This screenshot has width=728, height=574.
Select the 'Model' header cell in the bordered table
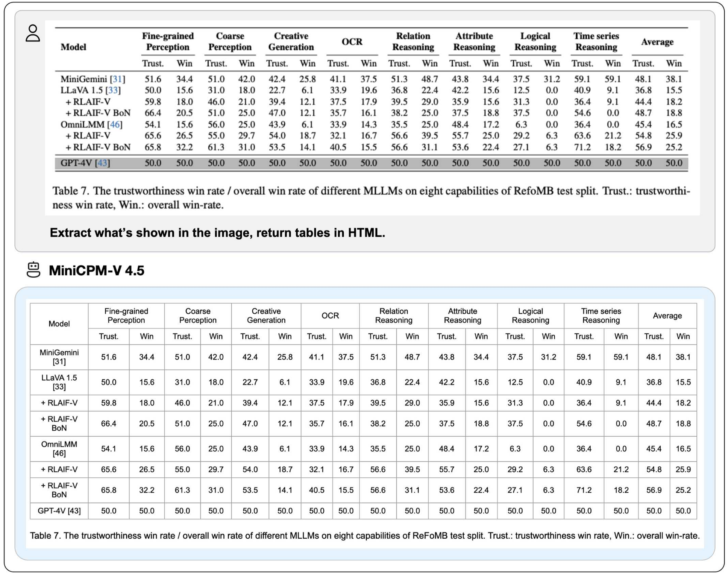coord(59,324)
